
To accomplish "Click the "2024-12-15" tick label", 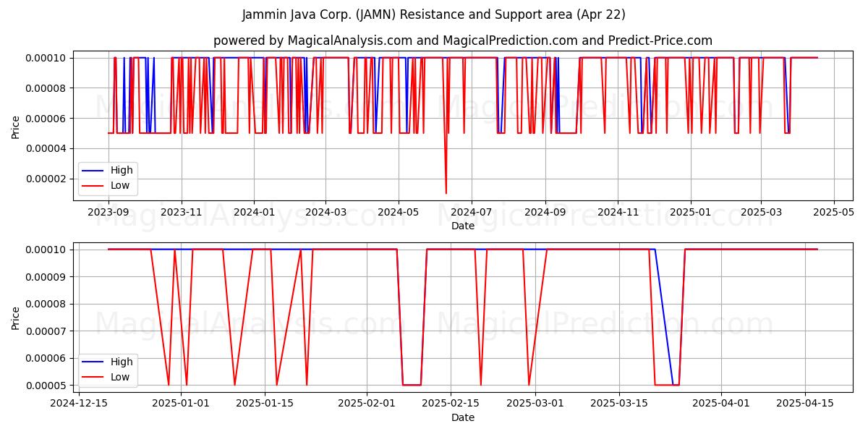I will pyautogui.click(x=78, y=404).
